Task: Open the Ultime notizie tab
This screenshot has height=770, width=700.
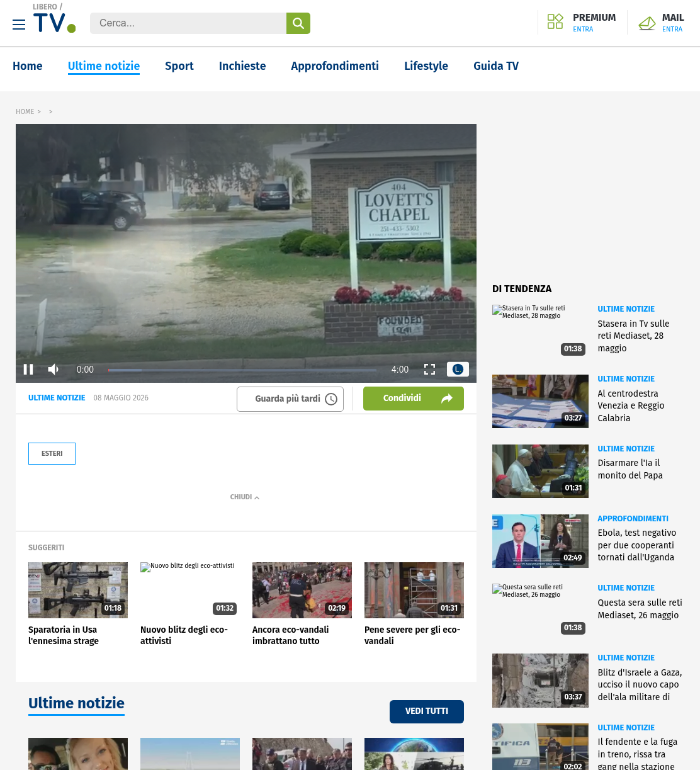Action: coord(104,66)
